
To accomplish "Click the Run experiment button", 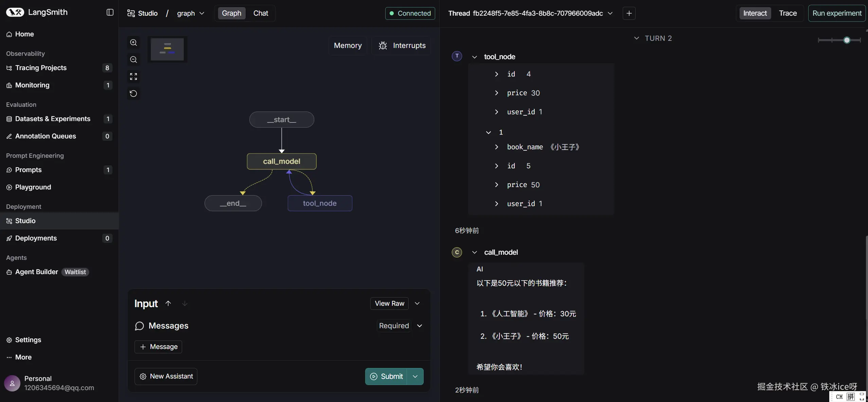I will (836, 13).
